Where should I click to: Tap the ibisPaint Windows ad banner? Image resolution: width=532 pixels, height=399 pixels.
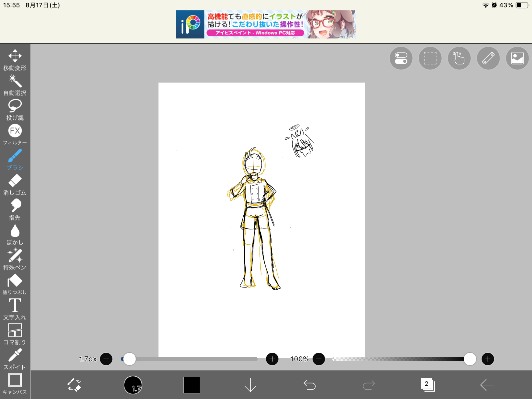point(266,24)
